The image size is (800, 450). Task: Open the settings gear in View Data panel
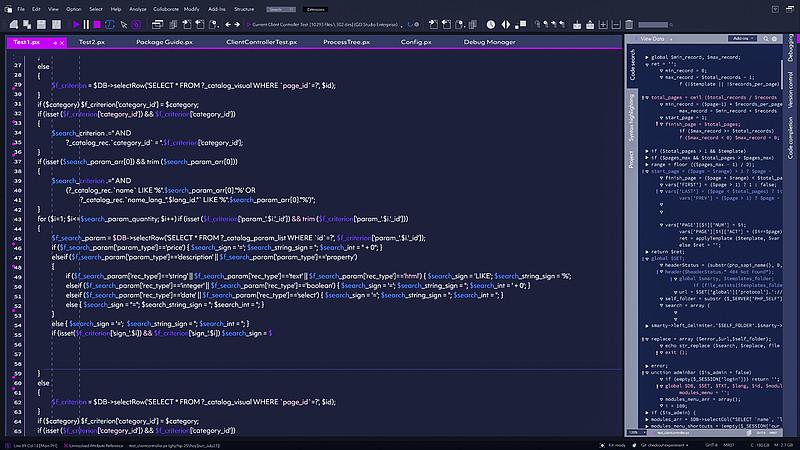coord(774,39)
